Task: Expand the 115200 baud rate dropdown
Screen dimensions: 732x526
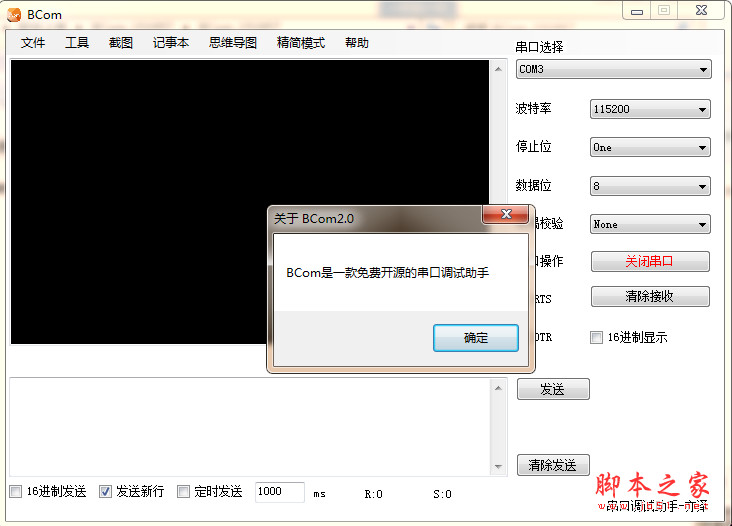Action: [x=650, y=109]
